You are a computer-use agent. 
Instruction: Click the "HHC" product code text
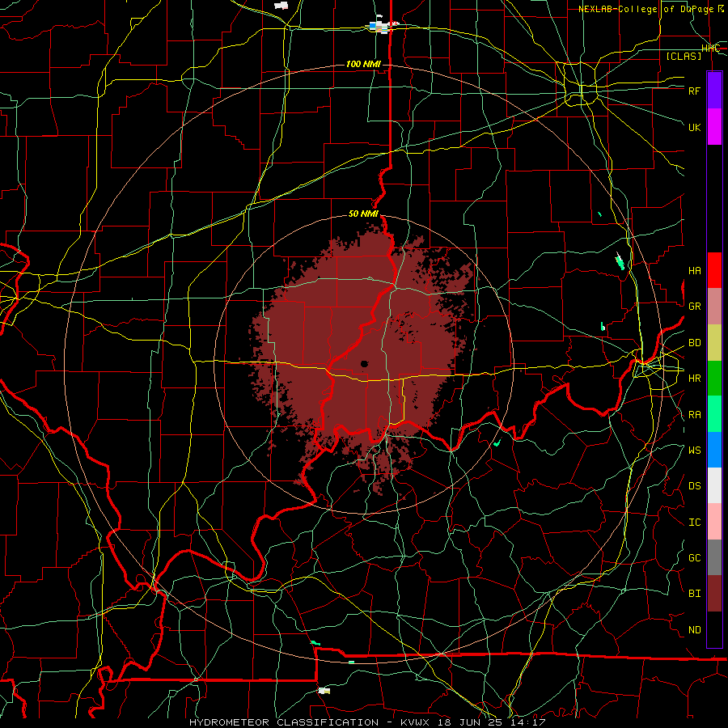711,49
